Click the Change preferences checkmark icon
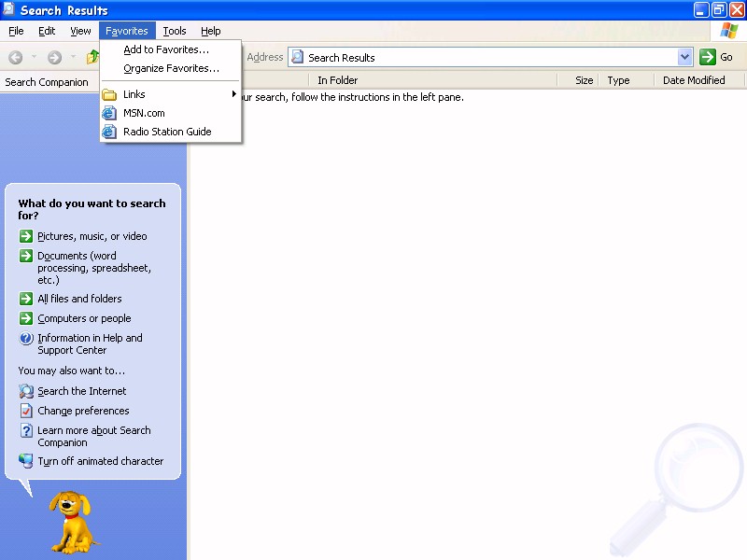Viewport: 747px width, 560px height. (x=26, y=411)
